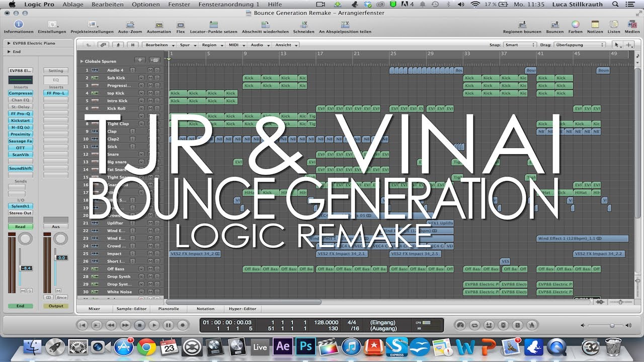Click the Schneiden toolbar icon
The width and height of the screenshot is (644, 362).
click(x=304, y=24)
